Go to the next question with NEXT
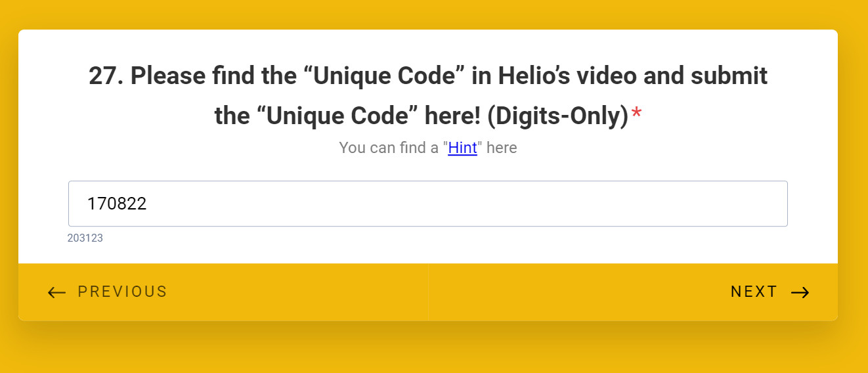 [754, 292]
